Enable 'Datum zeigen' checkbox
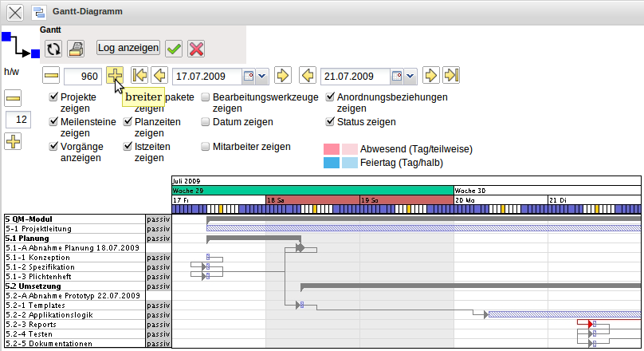This screenshot has height=351, width=644. 206,122
